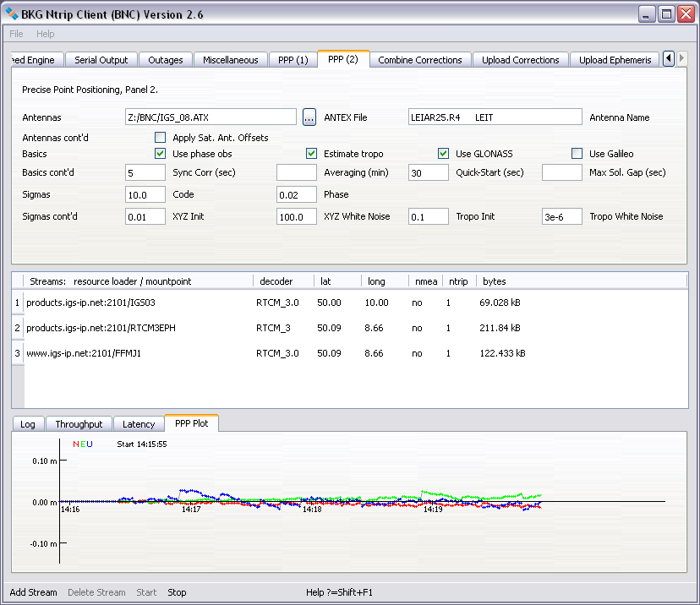Click row header number 1

tap(18, 302)
